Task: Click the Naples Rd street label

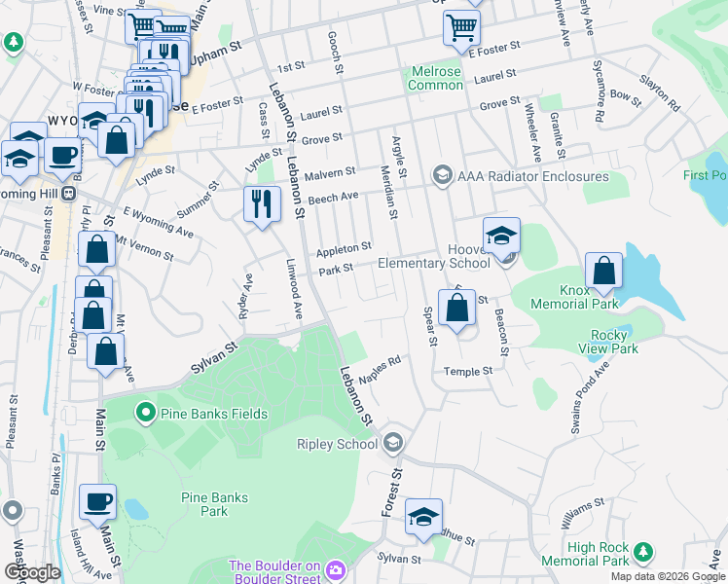Action: pyautogui.click(x=380, y=370)
